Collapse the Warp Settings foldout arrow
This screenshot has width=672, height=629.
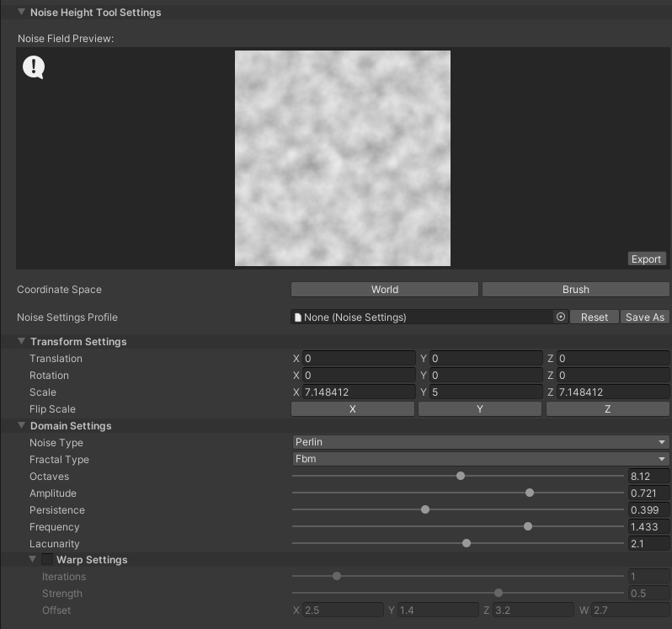tap(34, 560)
